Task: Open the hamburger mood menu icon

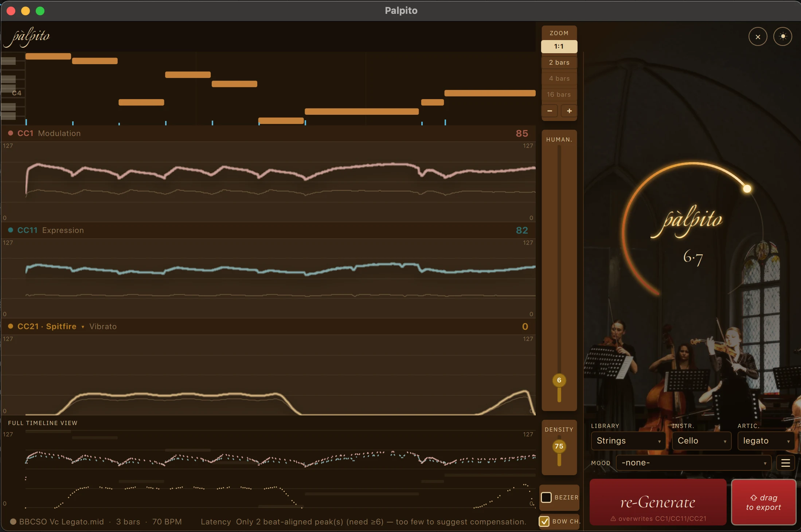Action: 785,463
